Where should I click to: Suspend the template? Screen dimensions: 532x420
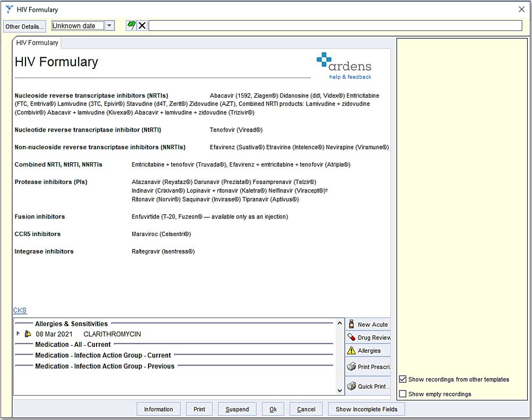point(237,409)
